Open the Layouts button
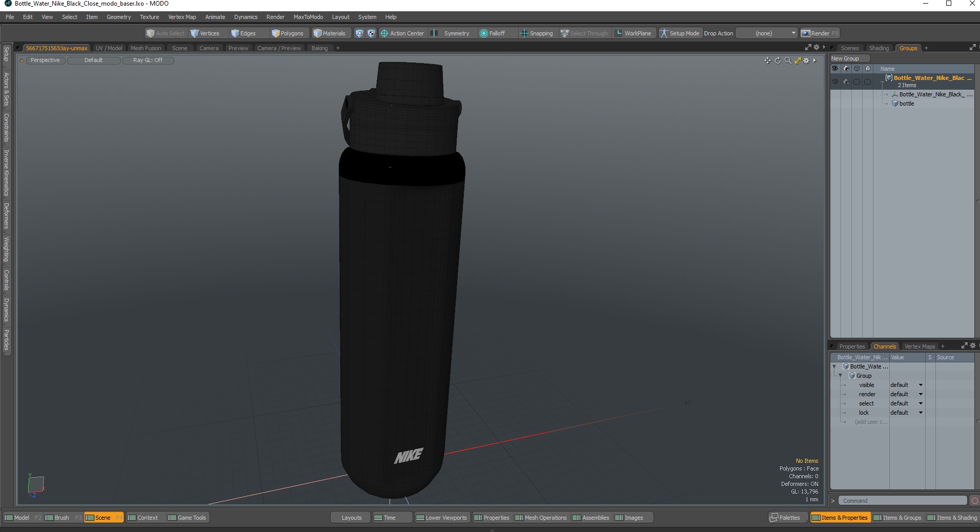The width and height of the screenshot is (980, 532). 351,518
